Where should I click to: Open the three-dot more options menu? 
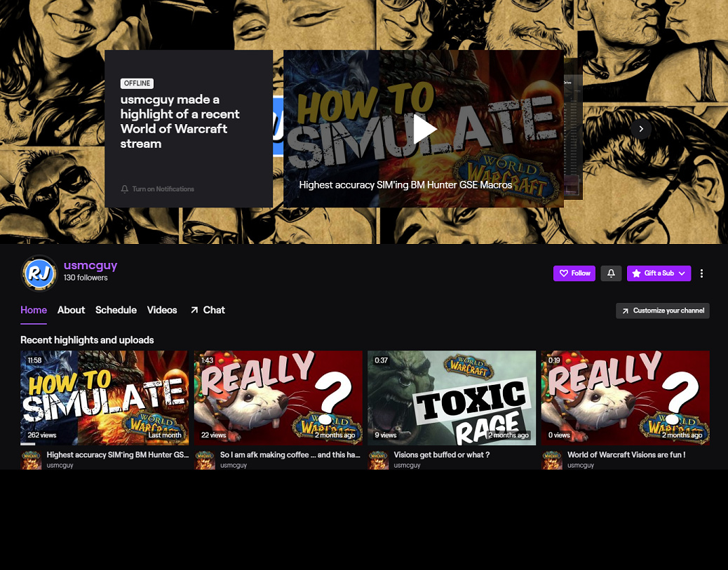point(701,273)
